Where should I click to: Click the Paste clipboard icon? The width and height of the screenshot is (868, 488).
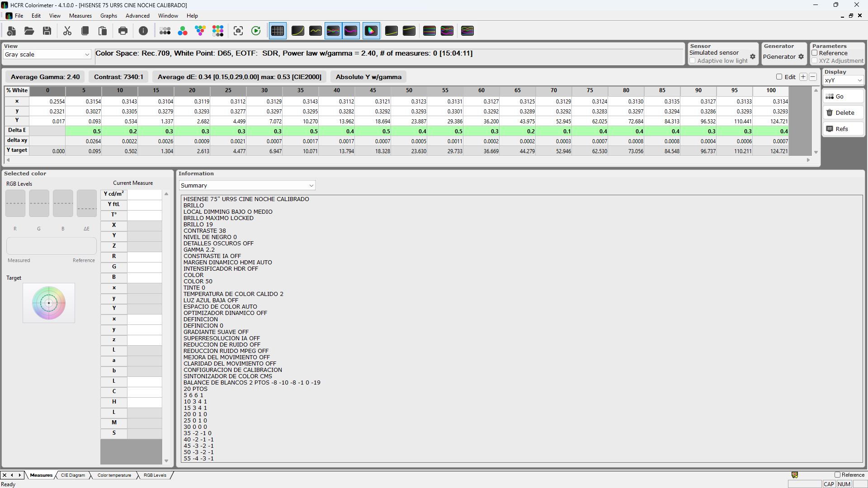click(103, 31)
